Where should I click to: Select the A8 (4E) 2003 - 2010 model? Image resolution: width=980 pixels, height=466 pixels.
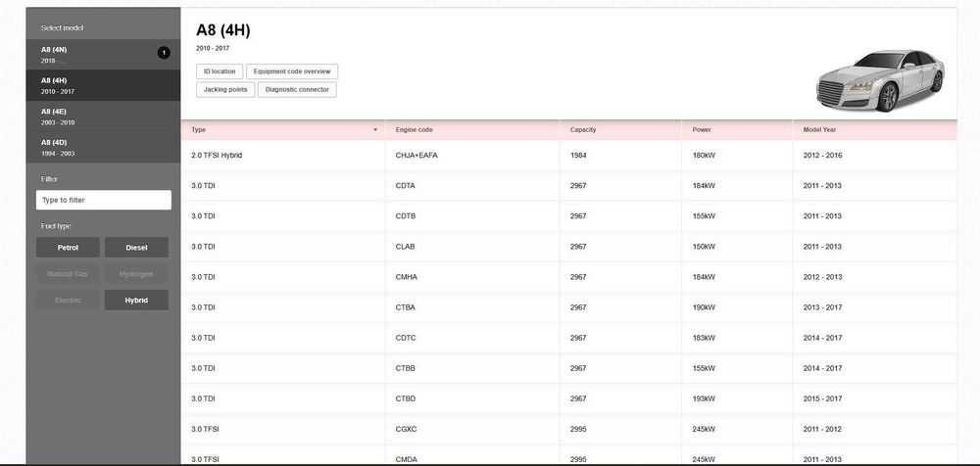click(103, 116)
